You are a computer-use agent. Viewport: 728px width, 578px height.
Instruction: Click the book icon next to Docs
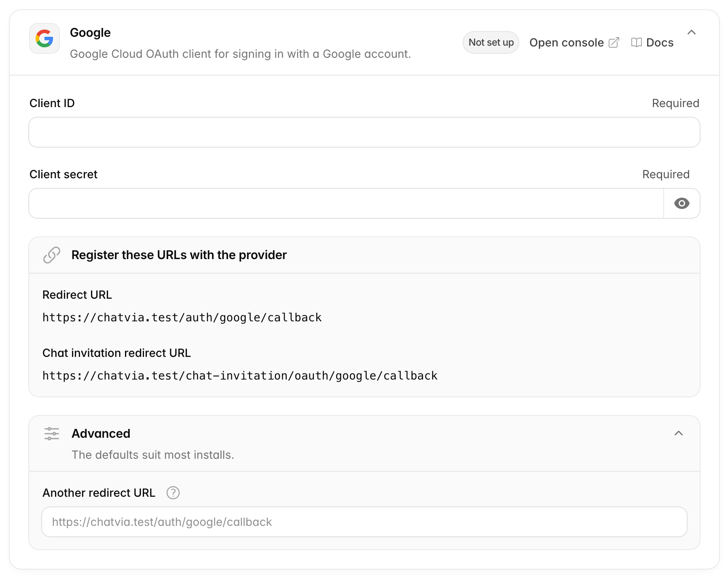coord(637,42)
